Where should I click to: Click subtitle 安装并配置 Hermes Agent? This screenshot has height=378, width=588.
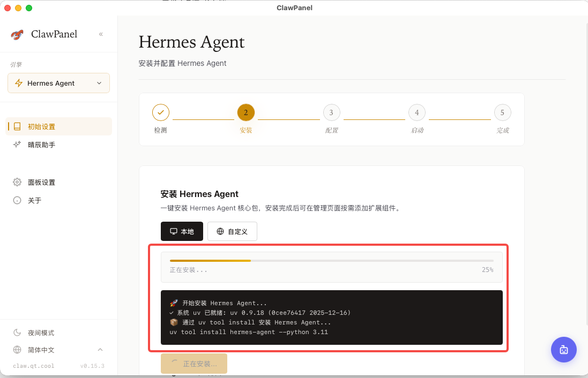182,63
